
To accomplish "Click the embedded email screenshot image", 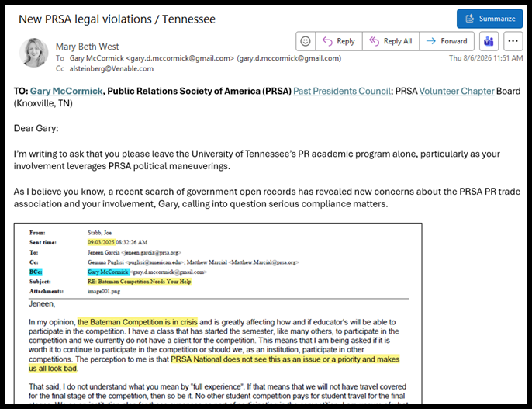I will coord(218,314).
